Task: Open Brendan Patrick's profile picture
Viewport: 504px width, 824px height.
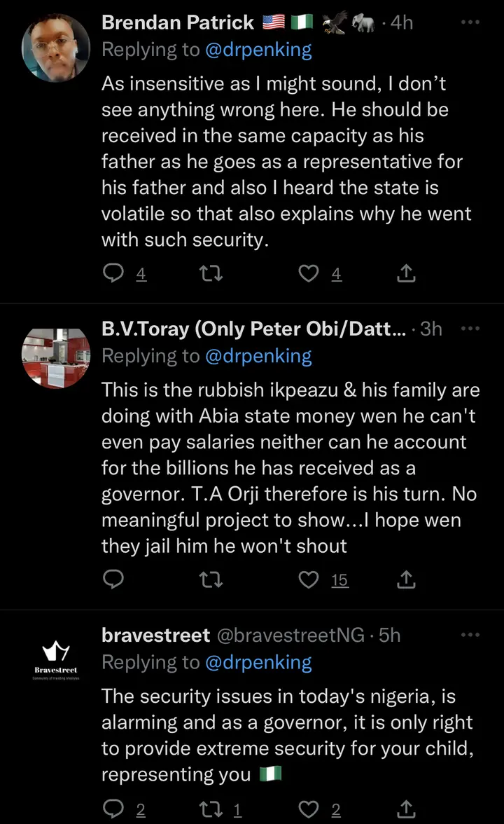Action: (x=56, y=48)
